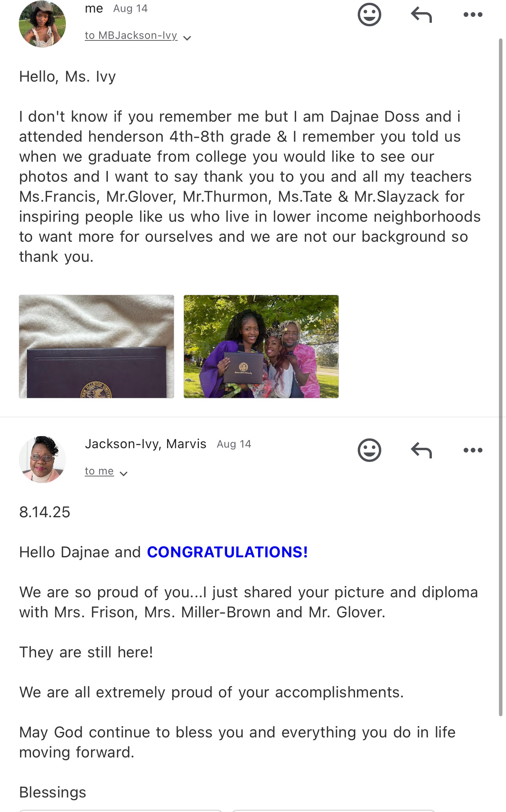Open more options for first email

(x=473, y=15)
